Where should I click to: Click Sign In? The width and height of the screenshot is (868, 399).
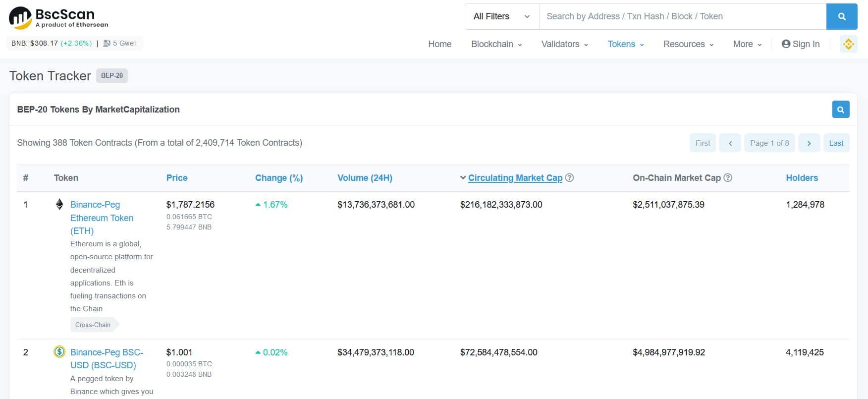point(801,44)
